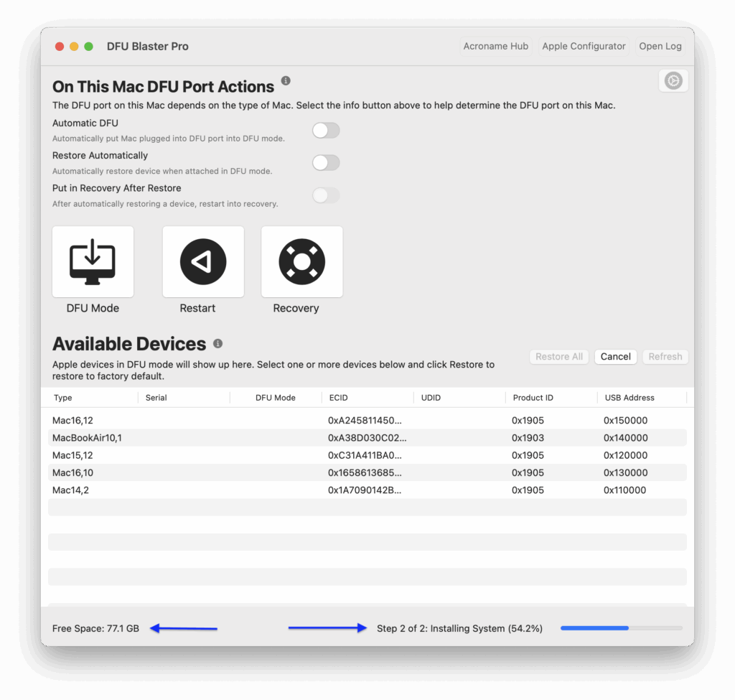Click USB Address 0x110000 cell
This screenshot has height=700, width=735.
pos(625,490)
